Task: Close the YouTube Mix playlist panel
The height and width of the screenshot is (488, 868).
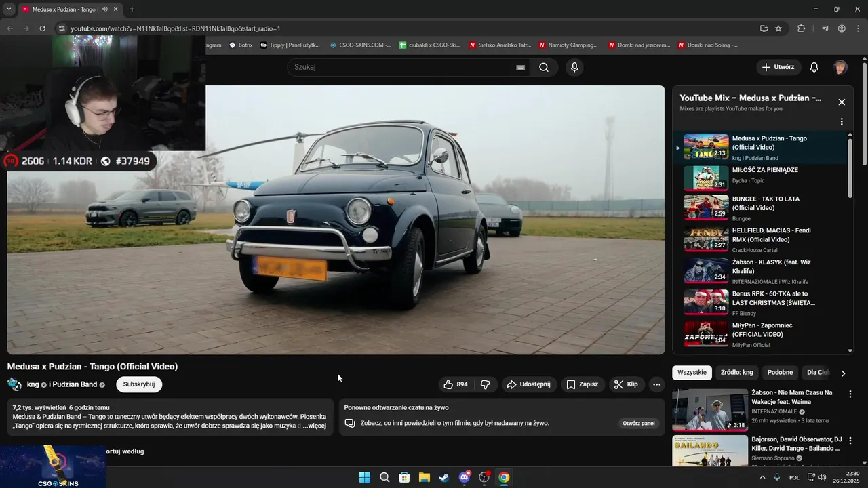Action: [x=842, y=102]
